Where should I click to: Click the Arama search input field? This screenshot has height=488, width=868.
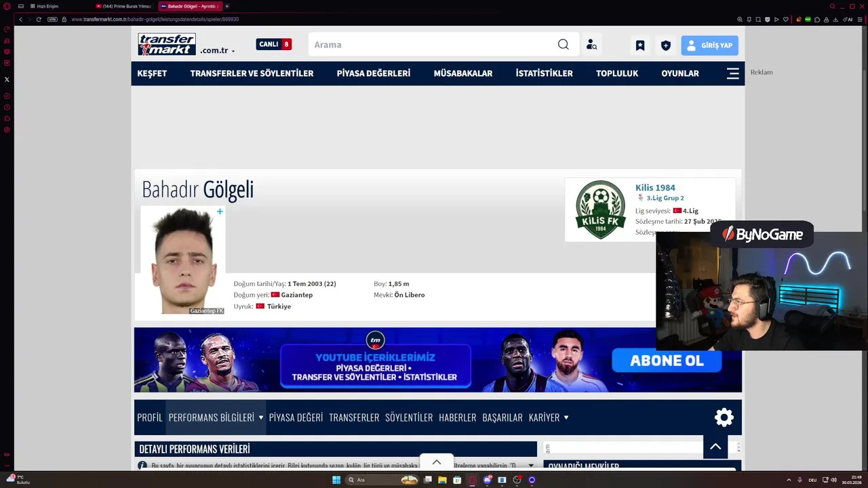(x=434, y=45)
